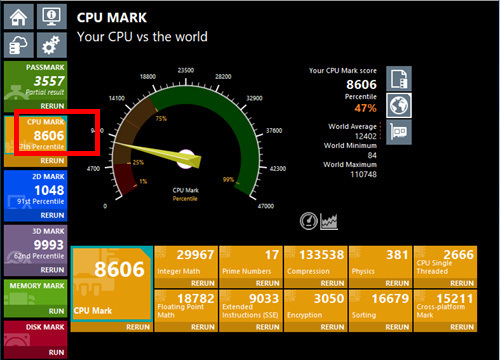Rerun the CPU Single Threaded test
The height and width of the screenshot is (360, 500).
point(462,283)
